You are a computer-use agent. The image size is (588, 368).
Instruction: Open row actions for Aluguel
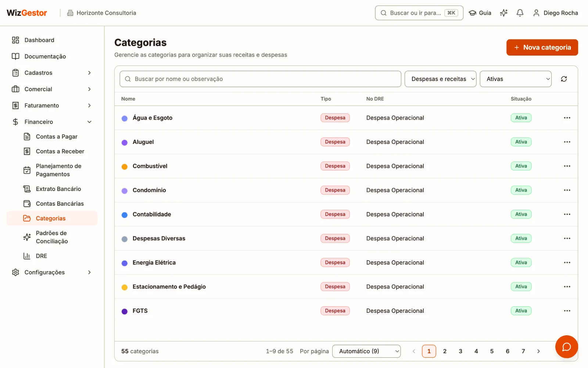pyautogui.click(x=567, y=142)
